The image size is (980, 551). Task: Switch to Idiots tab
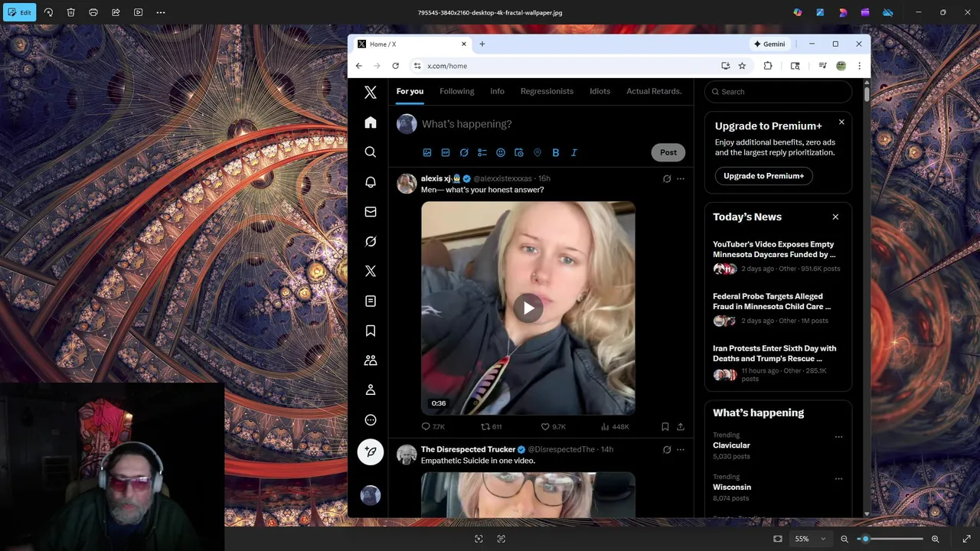click(600, 91)
